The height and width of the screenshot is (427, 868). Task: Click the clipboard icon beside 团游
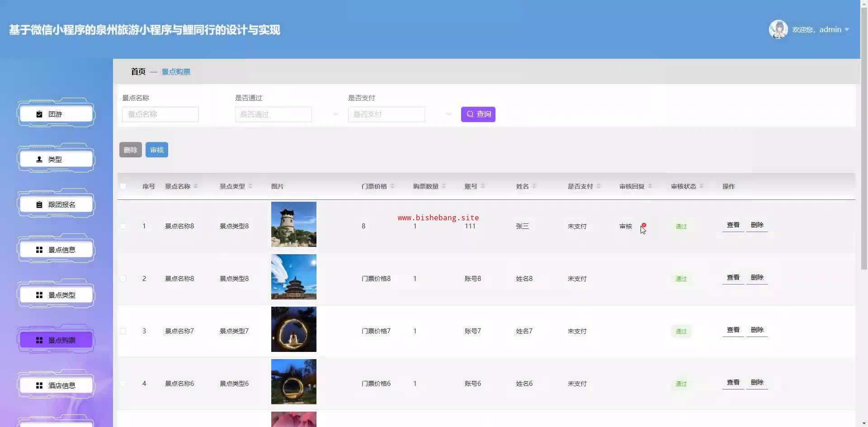(x=39, y=114)
